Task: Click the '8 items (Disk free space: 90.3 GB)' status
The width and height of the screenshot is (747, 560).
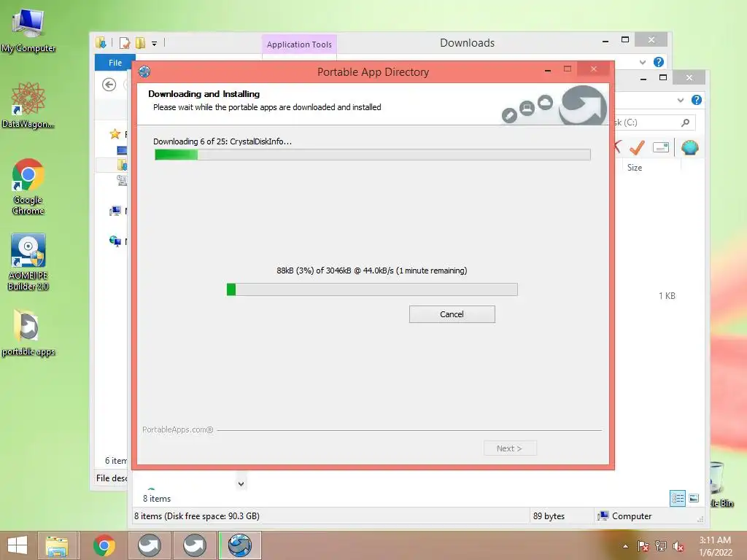Action: click(197, 516)
